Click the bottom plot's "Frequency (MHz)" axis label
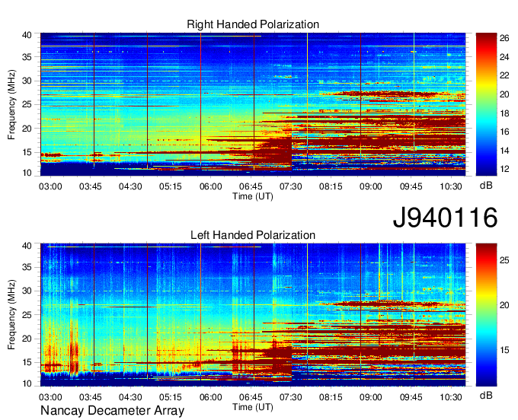This screenshot has width=518, height=420. pyautogui.click(x=11, y=315)
